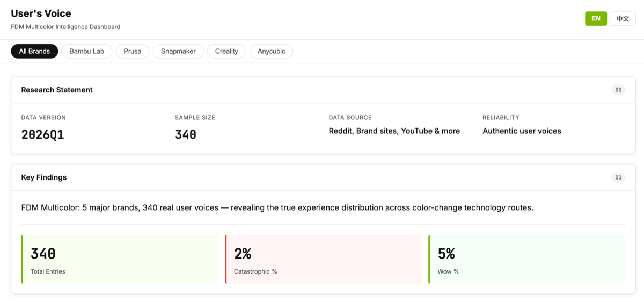
Task: Switch language to 中文
Action: pyautogui.click(x=623, y=19)
